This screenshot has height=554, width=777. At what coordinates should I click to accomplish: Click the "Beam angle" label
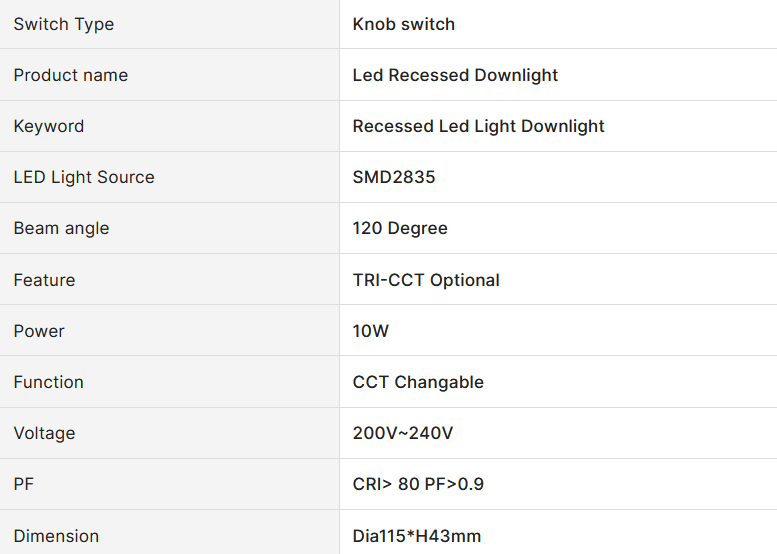(x=61, y=228)
